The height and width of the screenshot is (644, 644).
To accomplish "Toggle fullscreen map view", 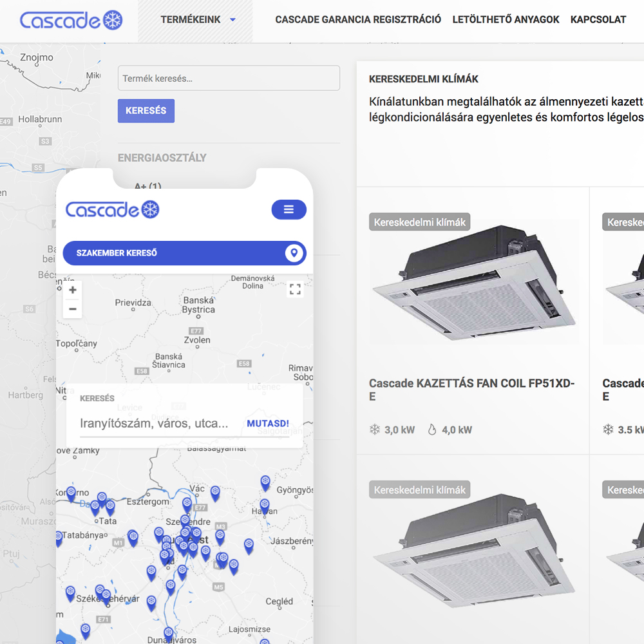I will [295, 289].
